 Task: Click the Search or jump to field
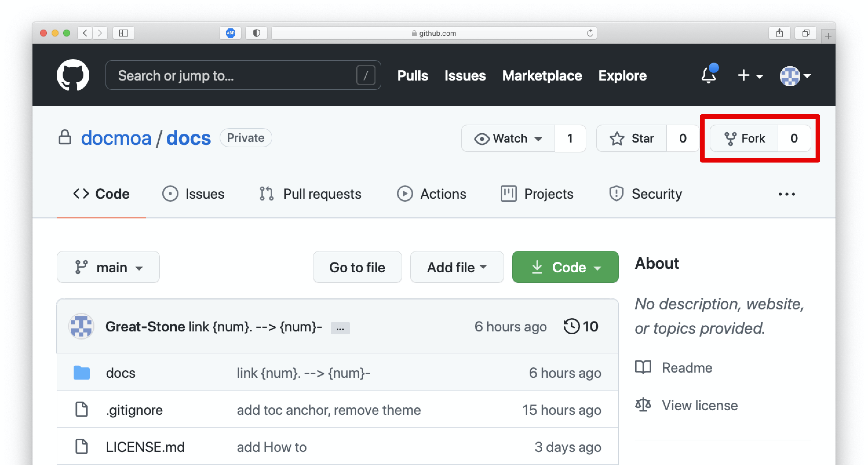(x=236, y=75)
